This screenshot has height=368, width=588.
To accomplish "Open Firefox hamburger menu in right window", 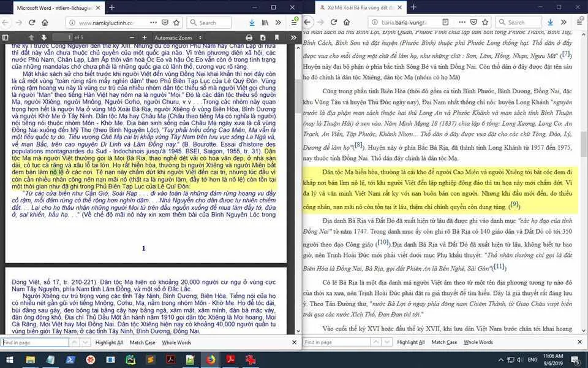I will pyautogui.click(x=580, y=22).
